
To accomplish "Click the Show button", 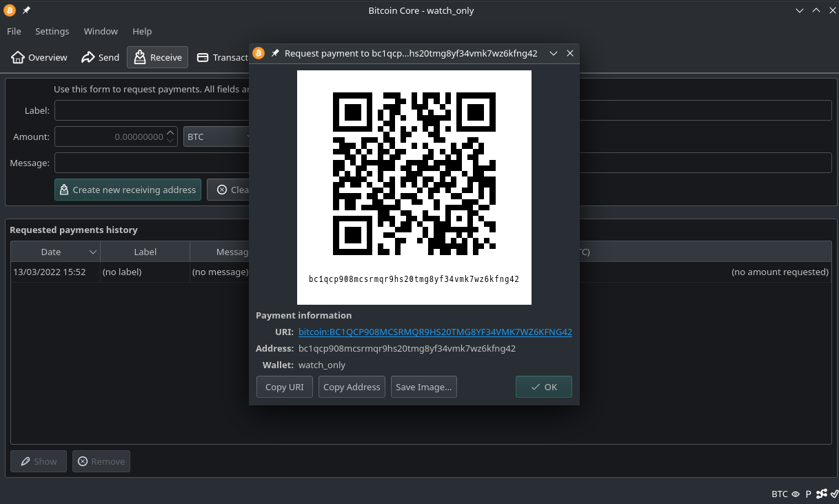I will pyautogui.click(x=39, y=461).
